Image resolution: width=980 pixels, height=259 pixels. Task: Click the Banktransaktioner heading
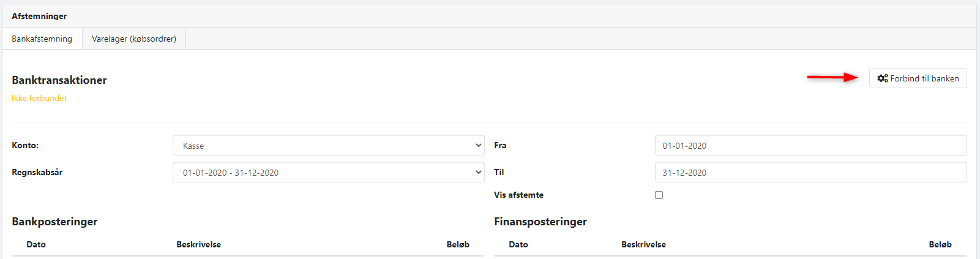[59, 80]
